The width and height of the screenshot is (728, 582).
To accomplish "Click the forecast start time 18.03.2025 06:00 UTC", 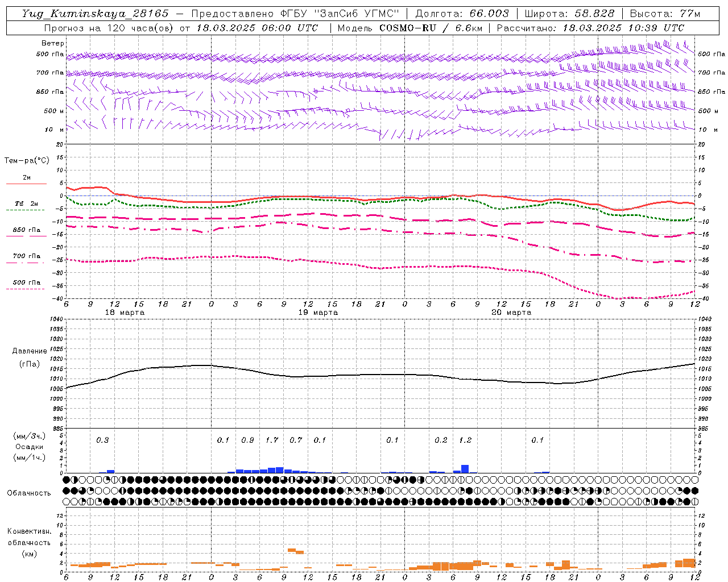I will [x=257, y=28].
